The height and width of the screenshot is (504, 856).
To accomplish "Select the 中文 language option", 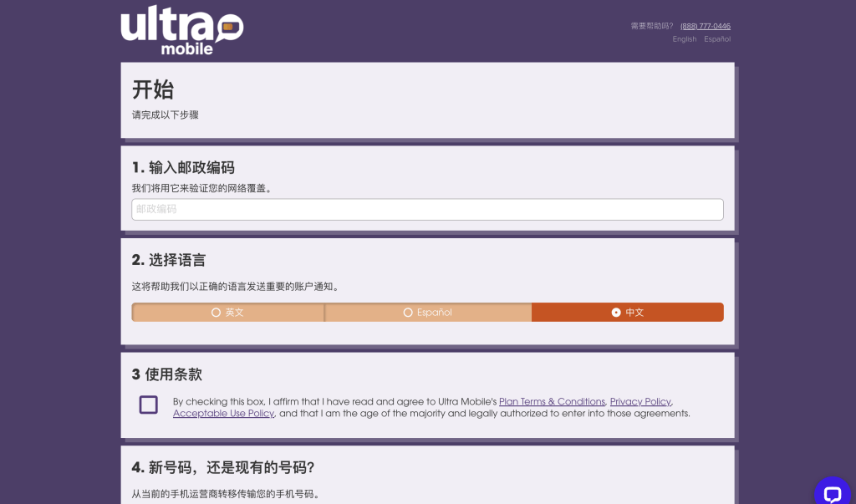I will tap(627, 313).
